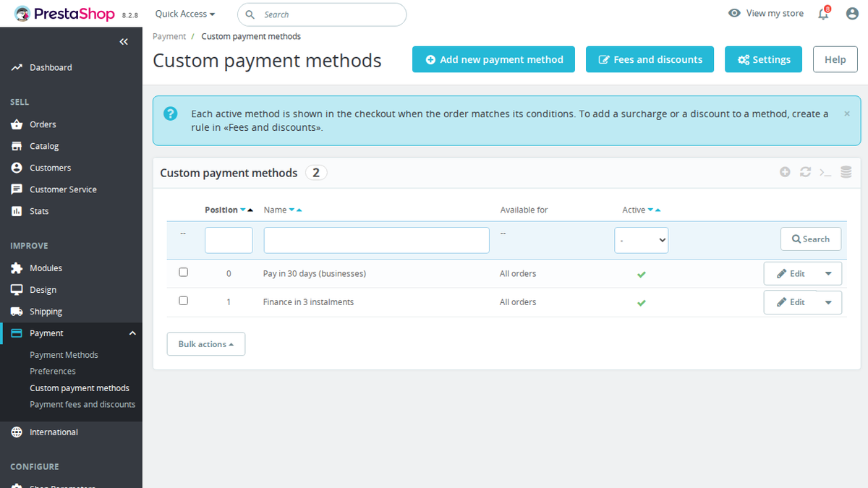Screen dimensions: 868x488
Task: Open Custom payment methods submenu item
Action: (80, 388)
